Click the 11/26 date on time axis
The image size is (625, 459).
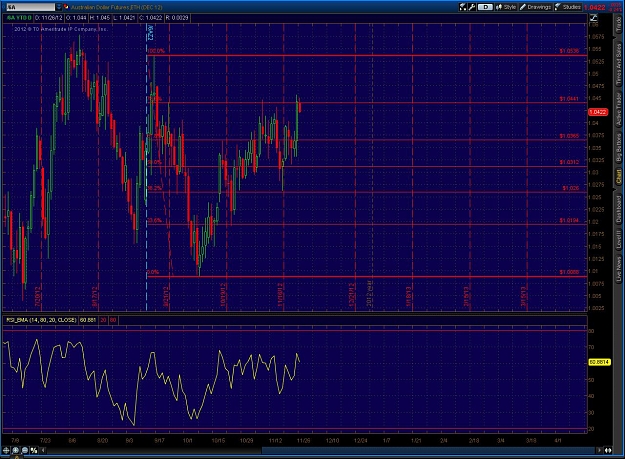[x=304, y=440]
